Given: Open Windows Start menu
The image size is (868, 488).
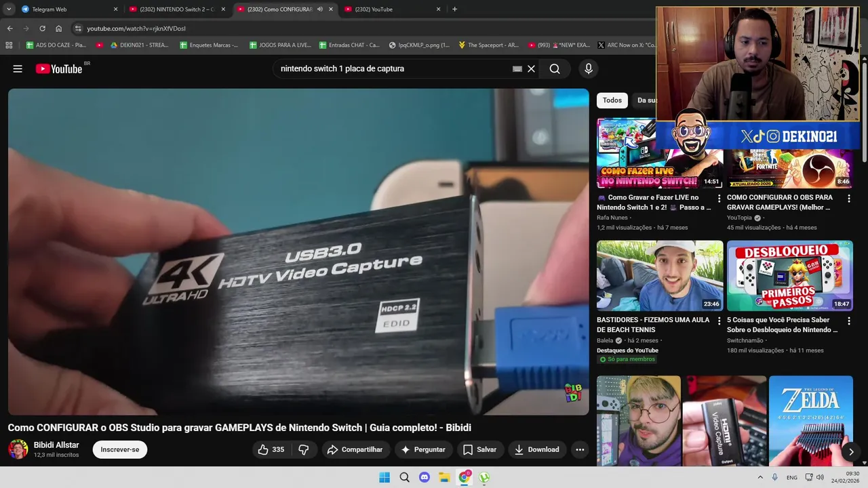Looking at the screenshot, I should pyautogui.click(x=384, y=477).
